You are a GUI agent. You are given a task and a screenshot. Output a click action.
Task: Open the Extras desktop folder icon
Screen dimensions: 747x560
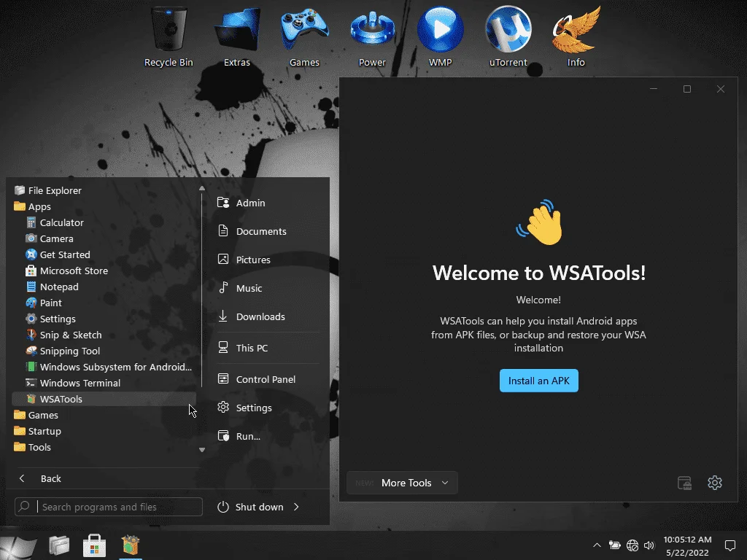pos(237,36)
